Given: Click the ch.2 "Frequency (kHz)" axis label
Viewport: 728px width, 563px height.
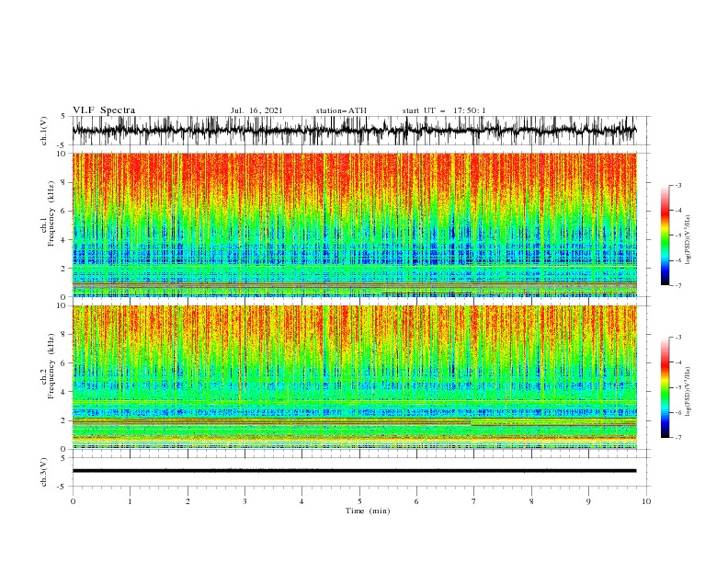Looking at the screenshot, I should 51,366.
